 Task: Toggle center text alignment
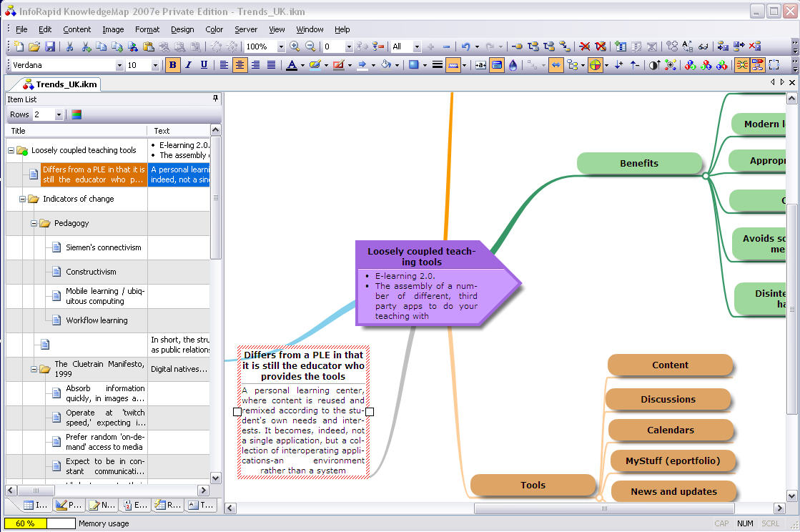point(239,65)
